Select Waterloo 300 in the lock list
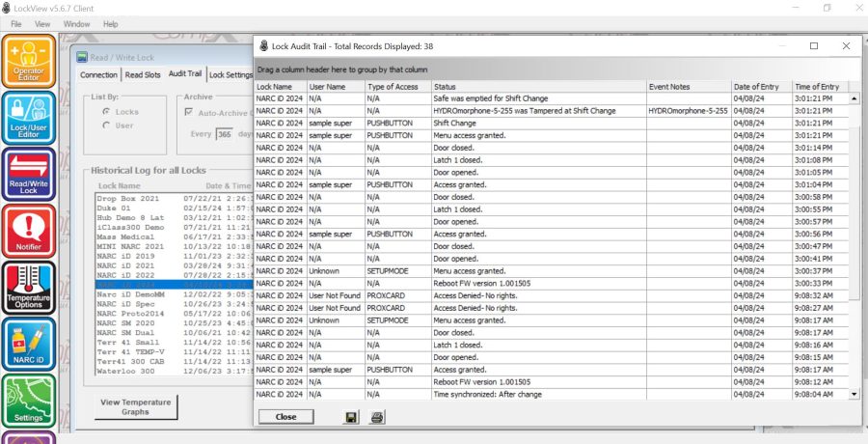The height and width of the screenshot is (444, 868). 174,372
